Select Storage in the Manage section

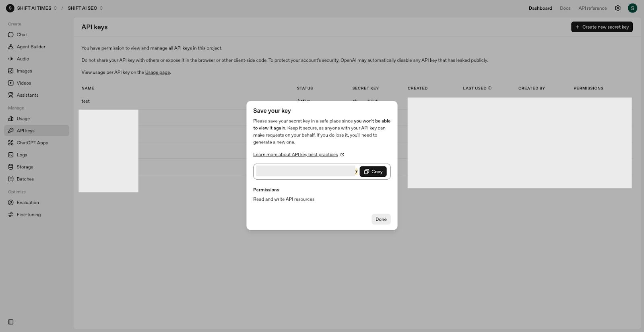[37, 167]
